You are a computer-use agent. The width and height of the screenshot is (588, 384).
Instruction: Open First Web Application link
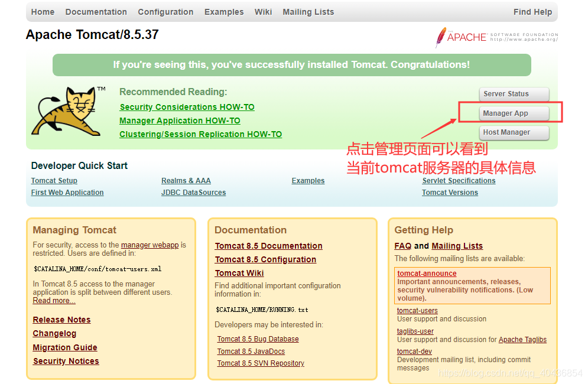click(x=67, y=193)
